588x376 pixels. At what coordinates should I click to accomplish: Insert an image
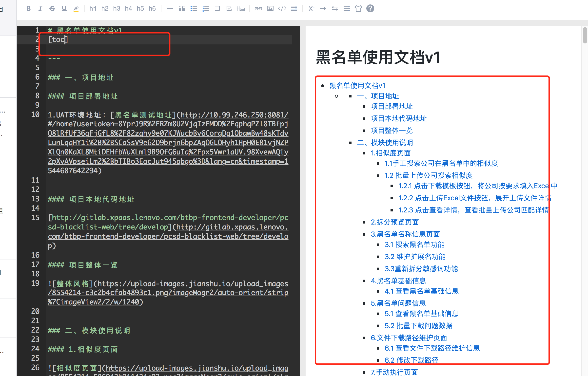(x=270, y=9)
